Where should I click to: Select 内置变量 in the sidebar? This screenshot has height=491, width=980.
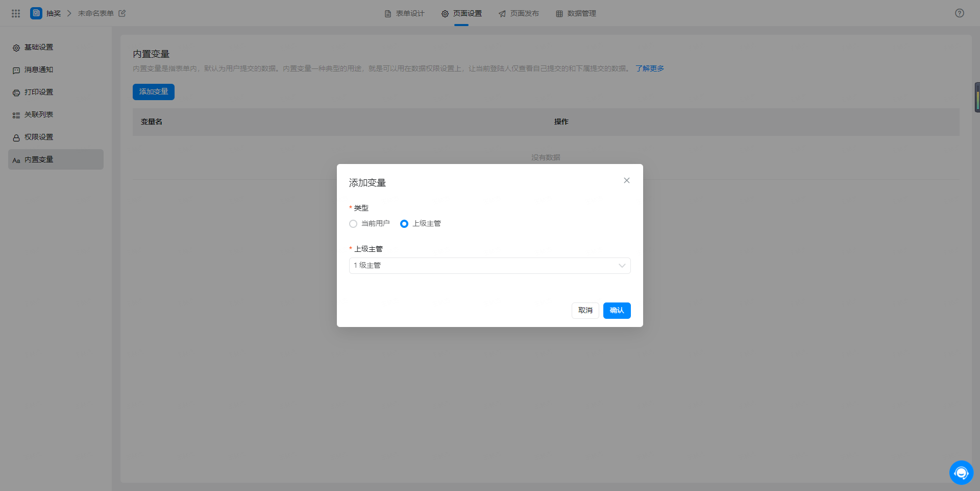tap(56, 159)
